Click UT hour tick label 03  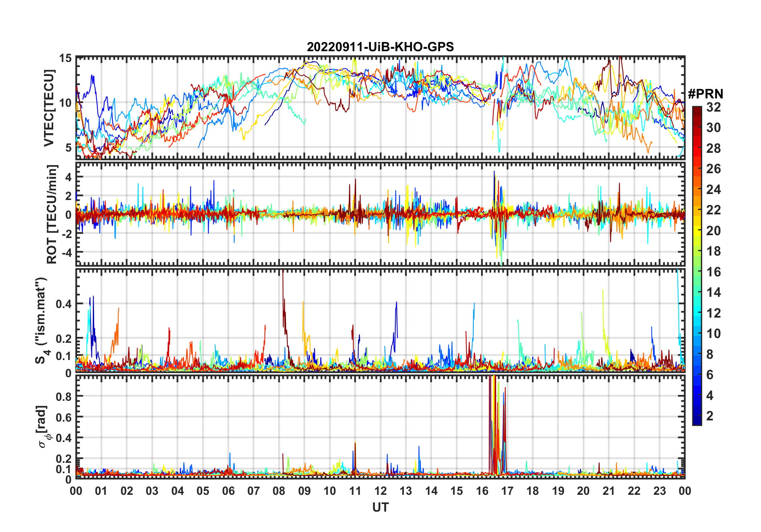click(152, 491)
